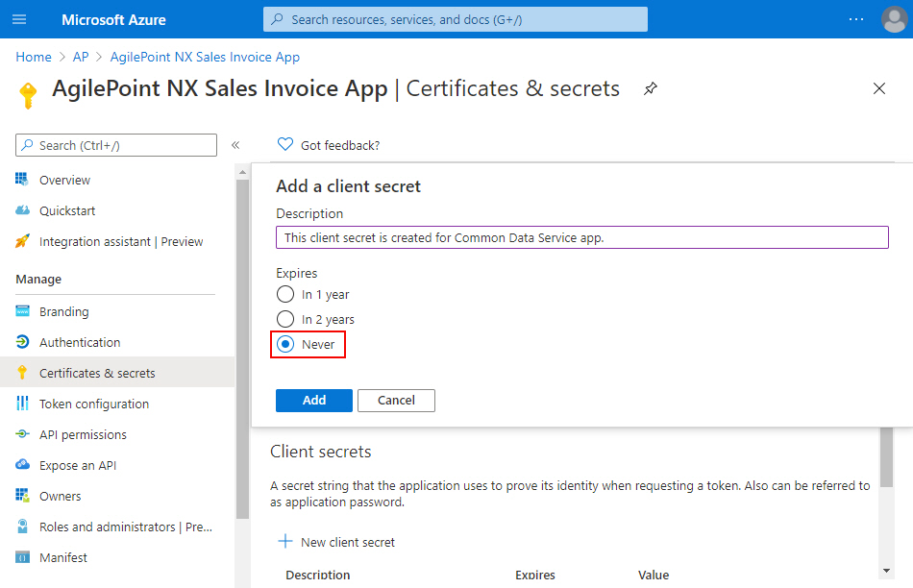Open the Azure hamburger menu
The height and width of the screenshot is (588, 913).
(19, 19)
